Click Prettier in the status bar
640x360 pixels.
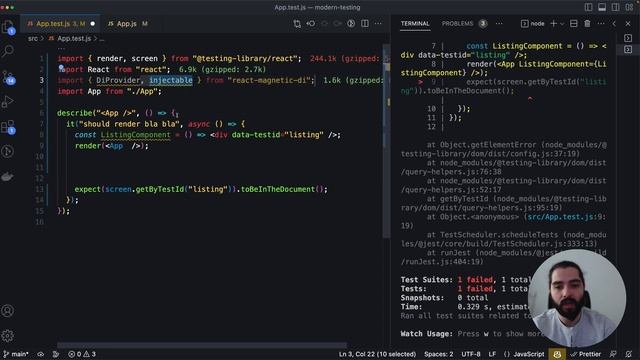pos(586,354)
